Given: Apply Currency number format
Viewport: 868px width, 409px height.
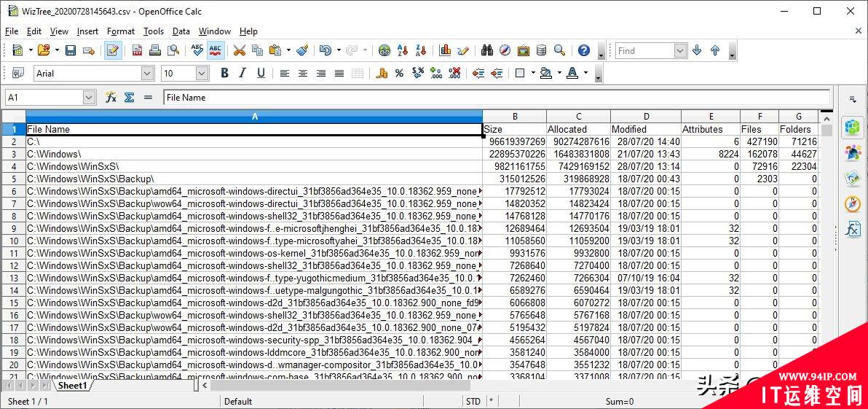Looking at the screenshot, I should click(382, 73).
